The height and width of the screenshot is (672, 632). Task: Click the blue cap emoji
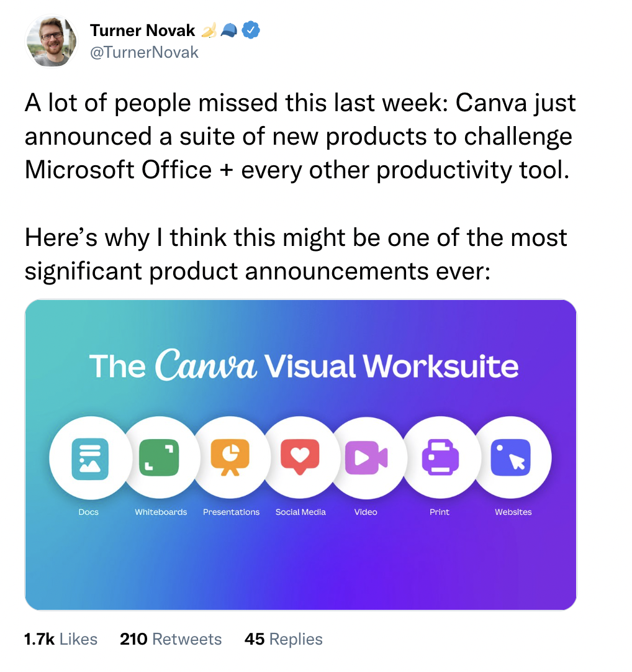point(229,30)
